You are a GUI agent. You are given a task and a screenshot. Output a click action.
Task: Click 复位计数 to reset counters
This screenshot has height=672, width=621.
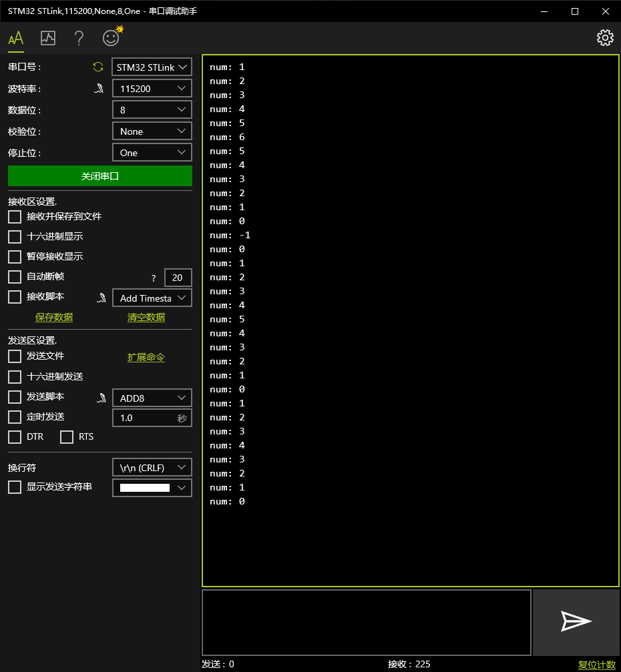click(x=597, y=664)
